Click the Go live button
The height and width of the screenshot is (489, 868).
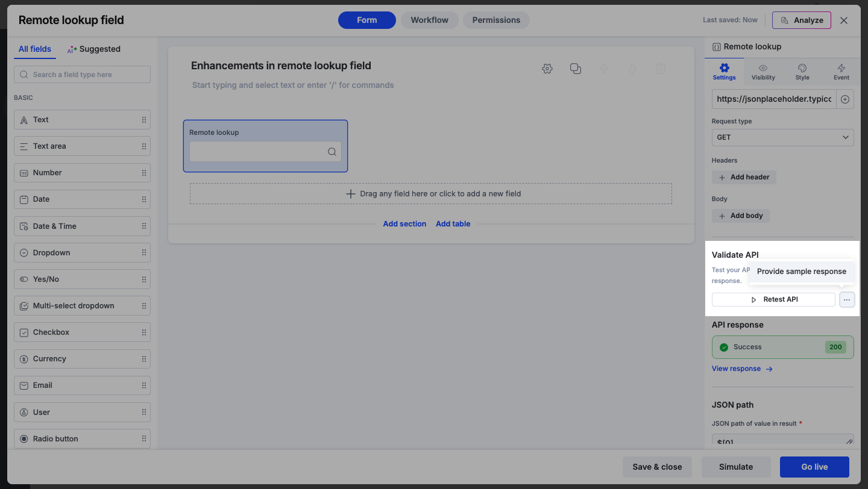click(x=814, y=467)
